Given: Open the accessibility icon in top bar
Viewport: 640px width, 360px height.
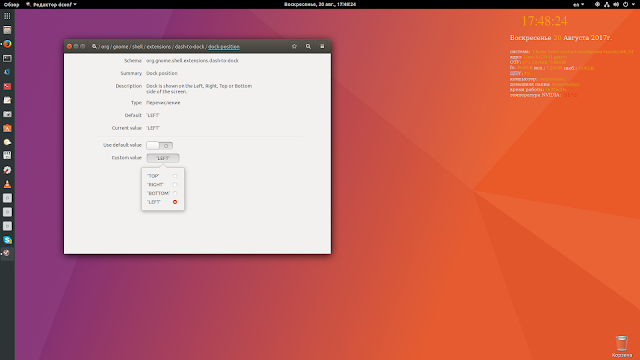Looking at the screenshot, I should [597, 4].
